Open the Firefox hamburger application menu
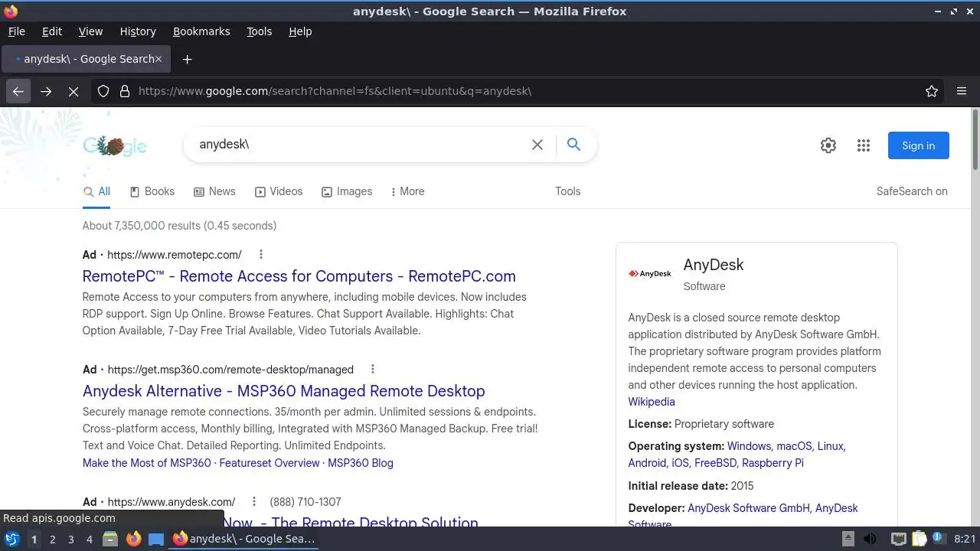Screen dimensions: 980x551 pyautogui.click(x=962, y=91)
